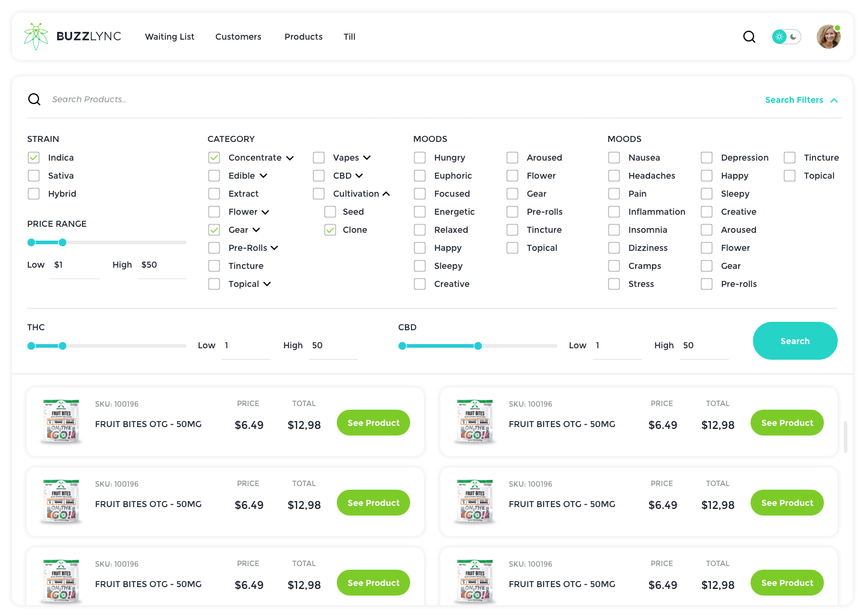Collapse the Cultivation subcategory list

coord(386,194)
